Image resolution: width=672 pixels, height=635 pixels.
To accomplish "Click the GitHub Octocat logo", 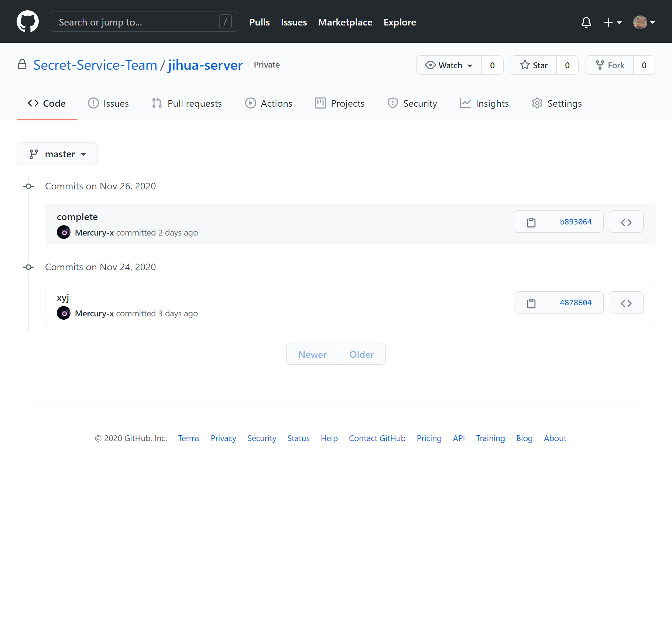I will tap(28, 21).
